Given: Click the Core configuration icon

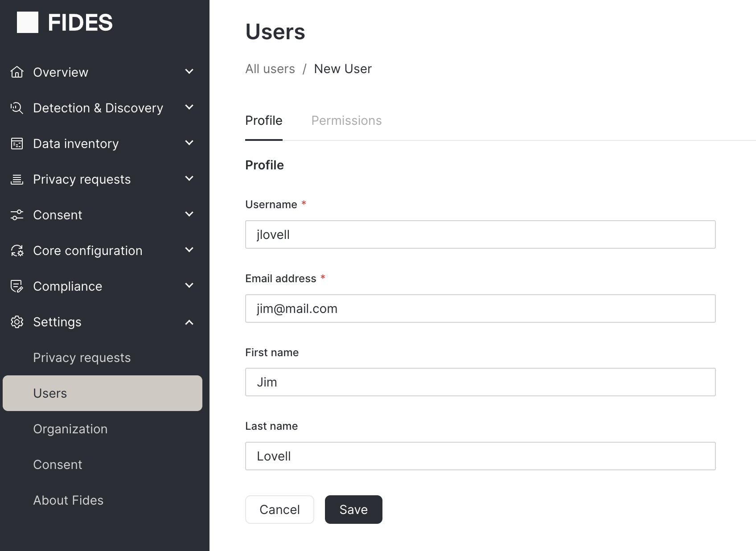Looking at the screenshot, I should (x=17, y=250).
